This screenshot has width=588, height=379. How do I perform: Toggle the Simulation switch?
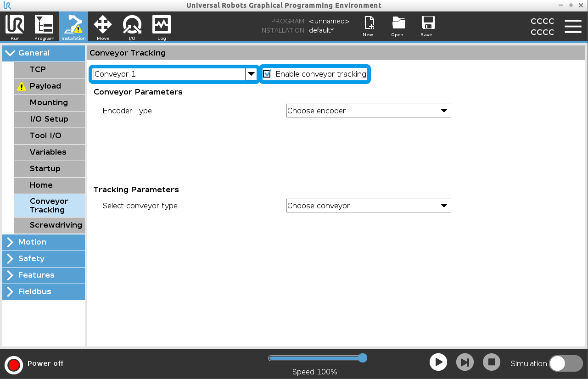(566, 363)
